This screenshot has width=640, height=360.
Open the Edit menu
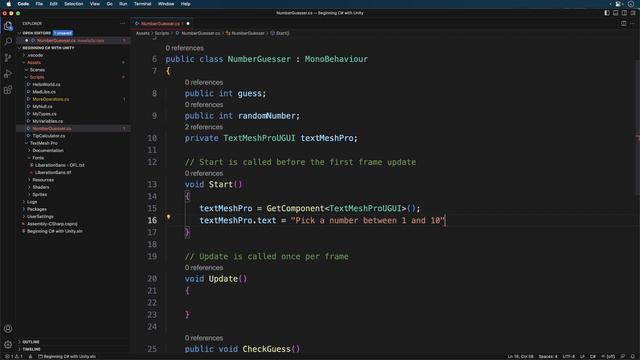click(x=53, y=4)
